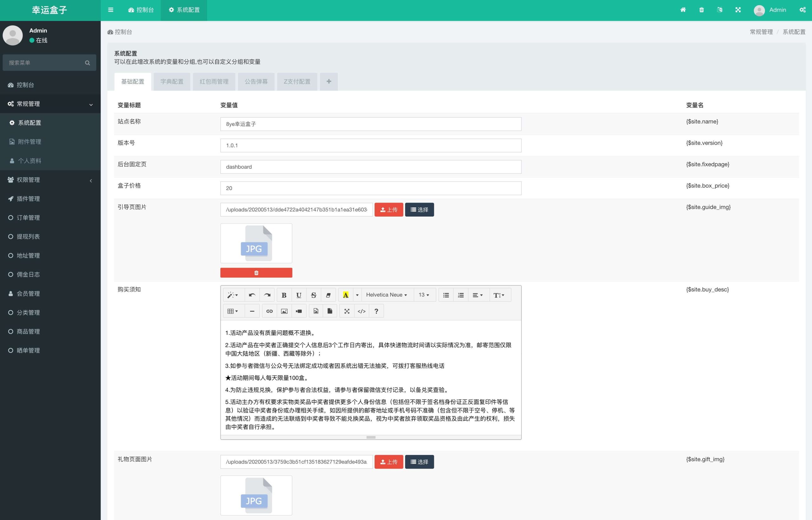Collapse the 常规管理 sidebar group

pyautogui.click(x=50, y=104)
